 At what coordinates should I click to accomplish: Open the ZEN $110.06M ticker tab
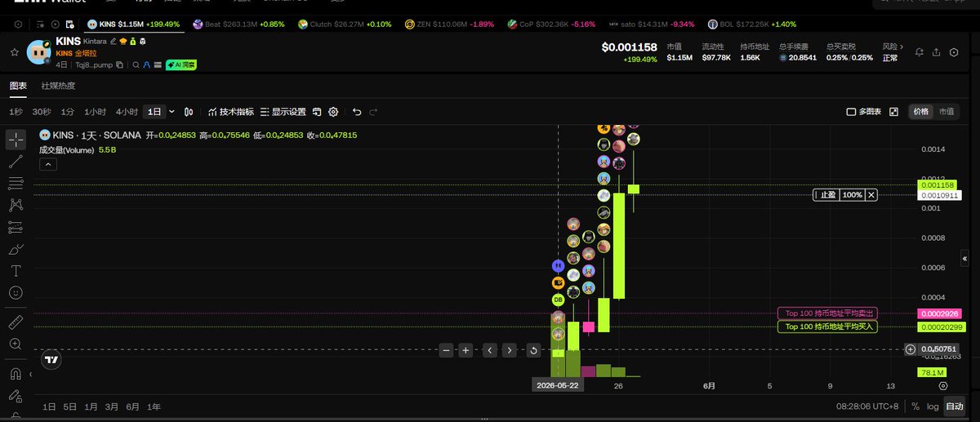tap(450, 24)
